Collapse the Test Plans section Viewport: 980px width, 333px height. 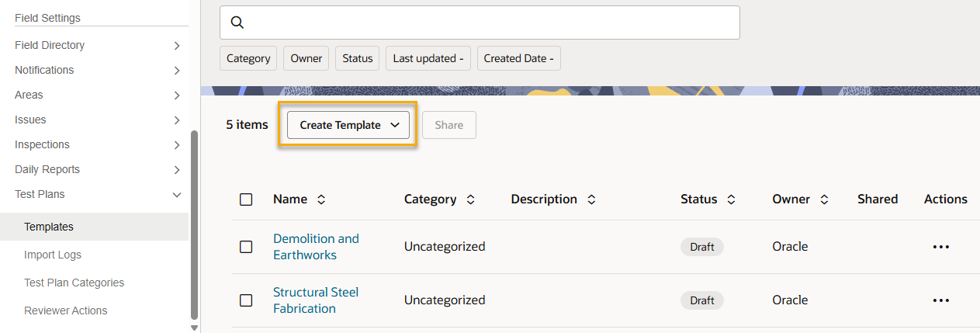(x=176, y=195)
